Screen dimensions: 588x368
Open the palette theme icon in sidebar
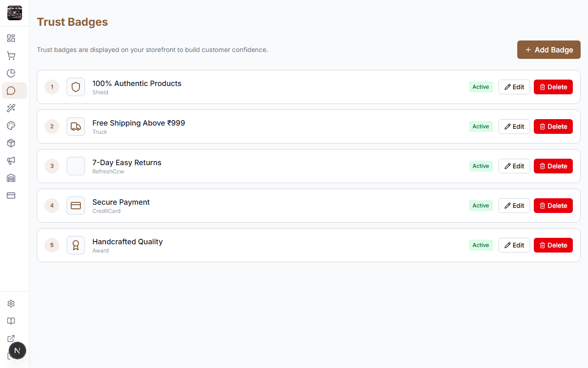(x=11, y=126)
